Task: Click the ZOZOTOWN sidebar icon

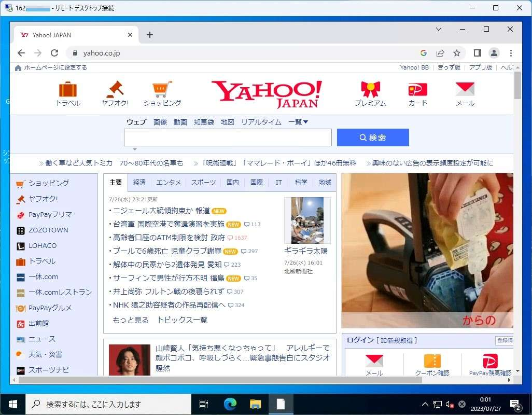Action: tap(21, 230)
